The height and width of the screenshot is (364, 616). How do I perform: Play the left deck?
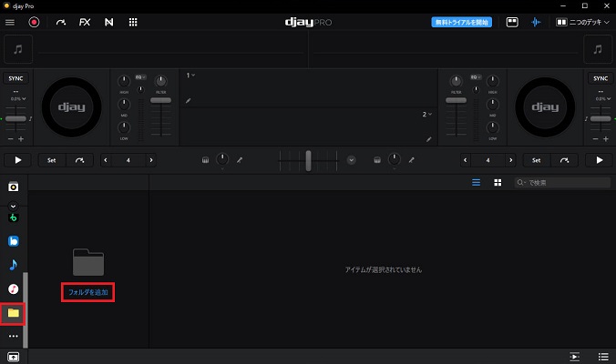(x=17, y=160)
